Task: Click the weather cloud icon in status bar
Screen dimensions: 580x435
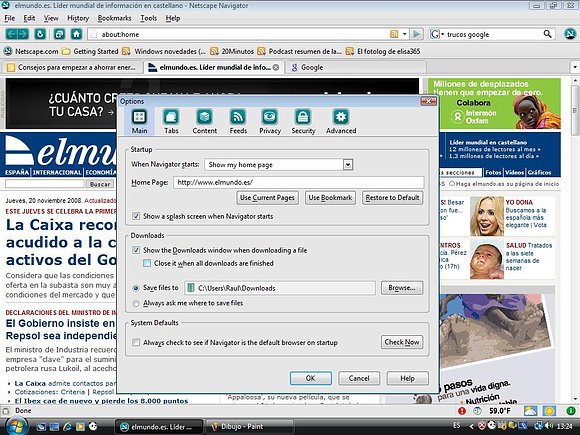Action: pyautogui.click(x=530, y=411)
